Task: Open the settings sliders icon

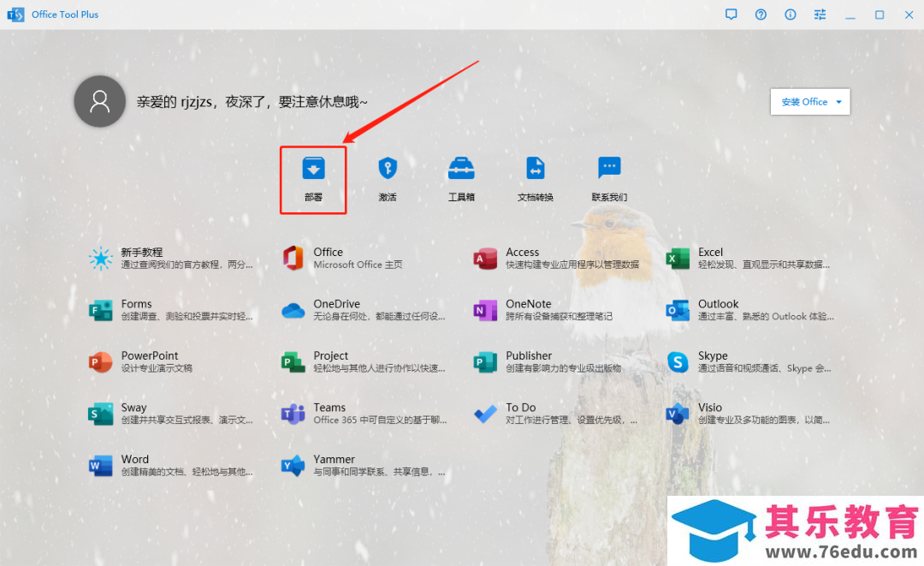Action: (x=820, y=15)
